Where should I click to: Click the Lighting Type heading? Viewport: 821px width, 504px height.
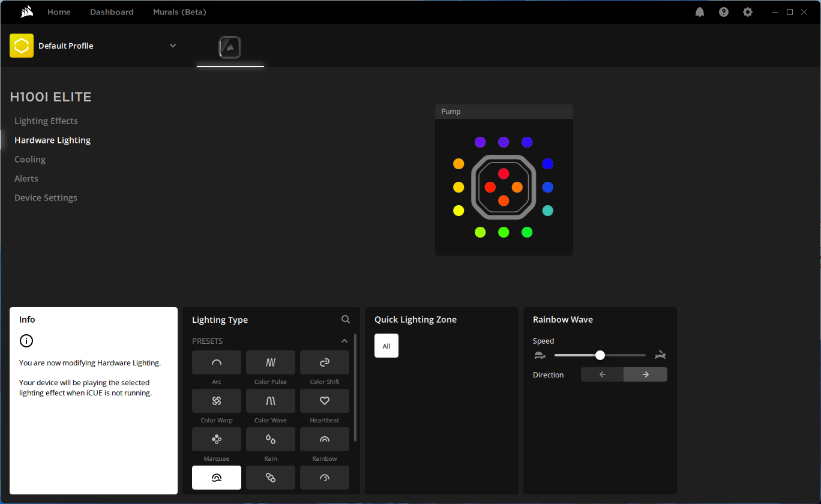coord(220,320)
